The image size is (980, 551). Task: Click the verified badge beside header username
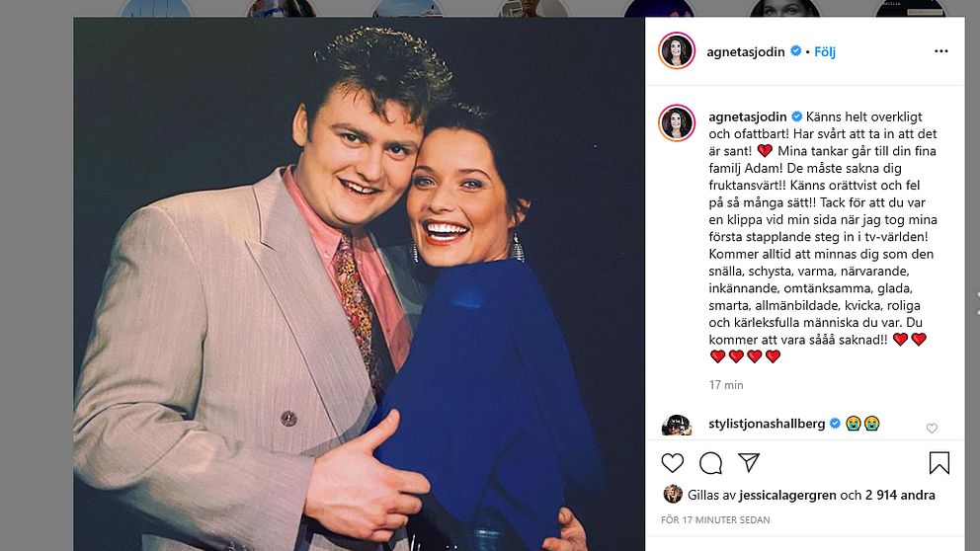[795, 51]
